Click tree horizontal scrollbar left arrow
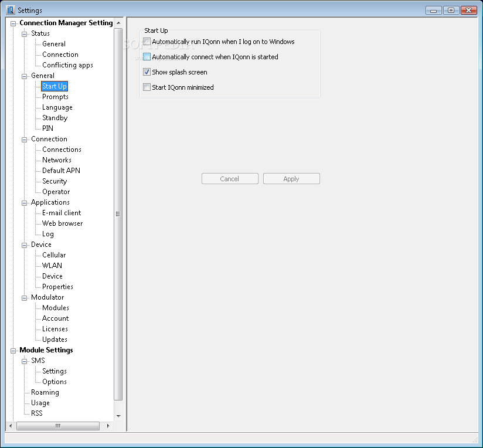This screenshot has width=483, height=448. [11, 426]
